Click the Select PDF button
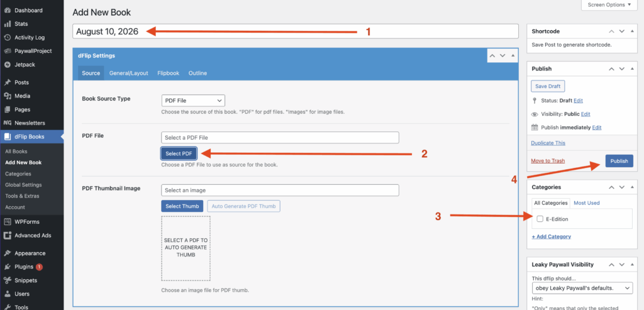 (179, 153)
